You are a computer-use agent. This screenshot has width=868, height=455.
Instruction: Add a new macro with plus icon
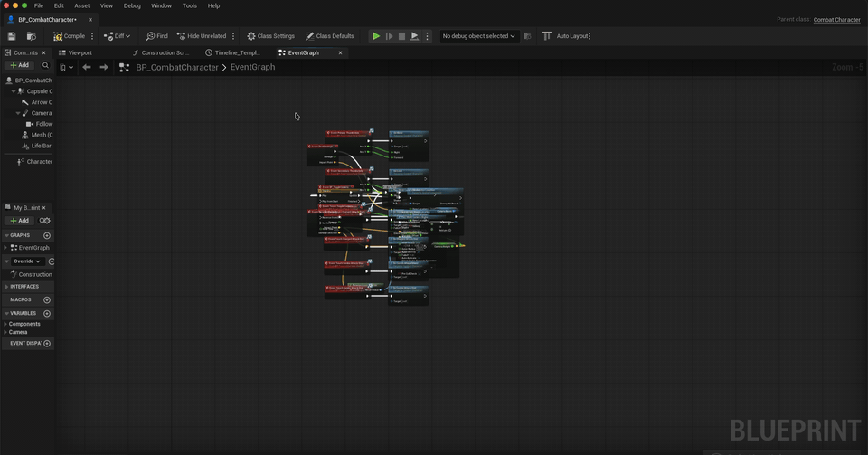tap(47, 299)
